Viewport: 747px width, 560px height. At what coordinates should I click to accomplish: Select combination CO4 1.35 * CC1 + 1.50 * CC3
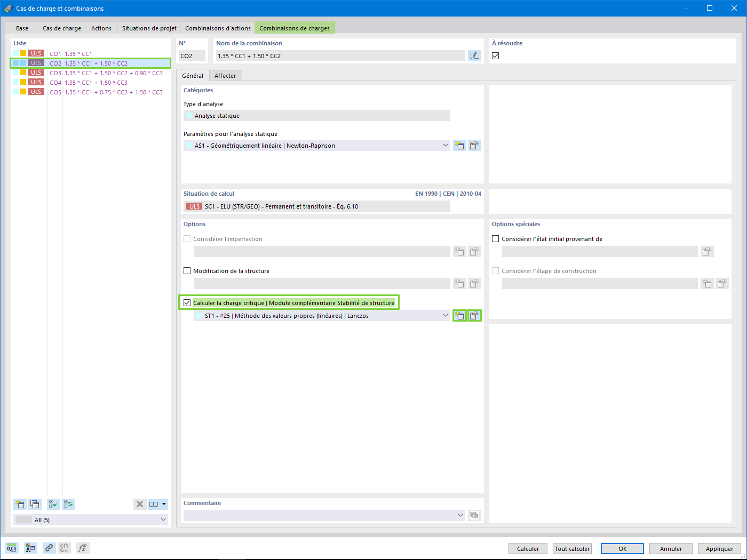91,82
